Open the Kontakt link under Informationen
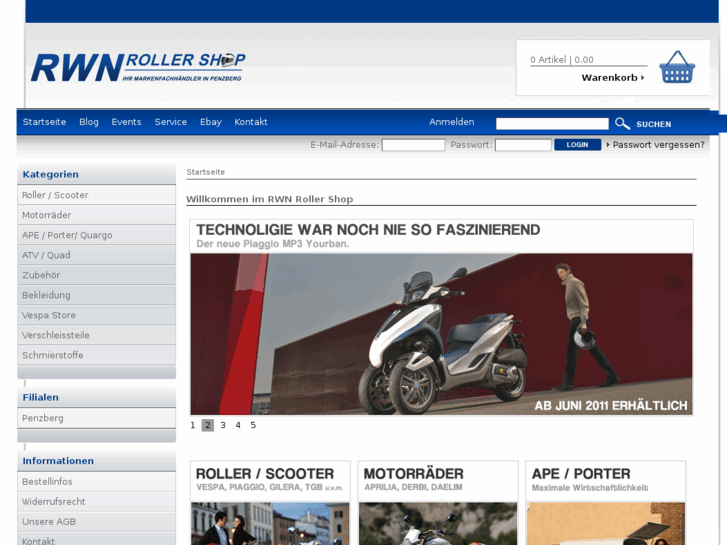 96,540
